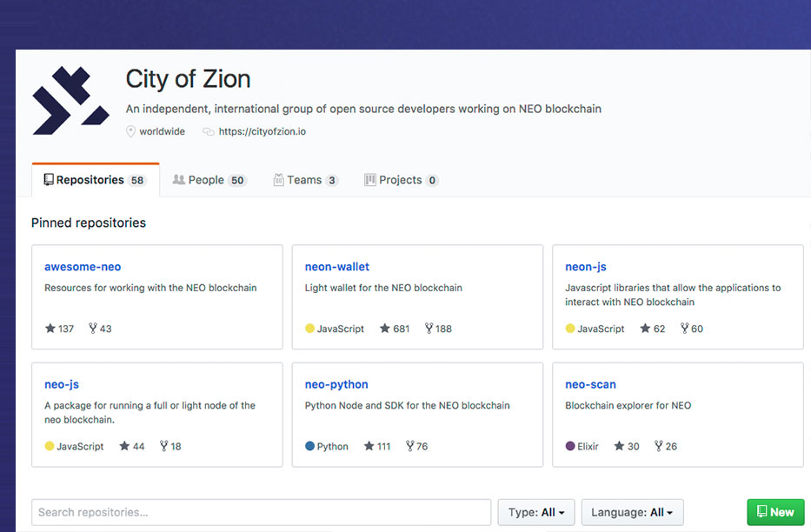Create a repository with New button
Screen dimensions: 811x532
pos(775,512)
